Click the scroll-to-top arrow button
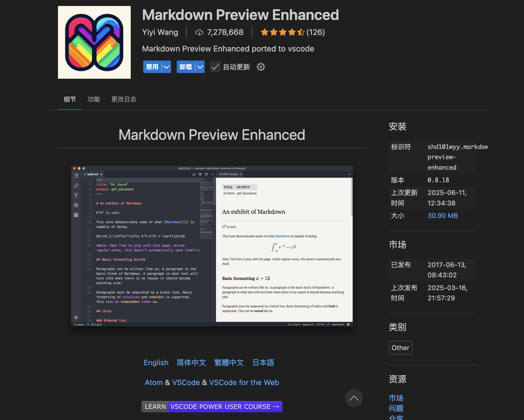The image size is (524, 420). tap(354, 398)
